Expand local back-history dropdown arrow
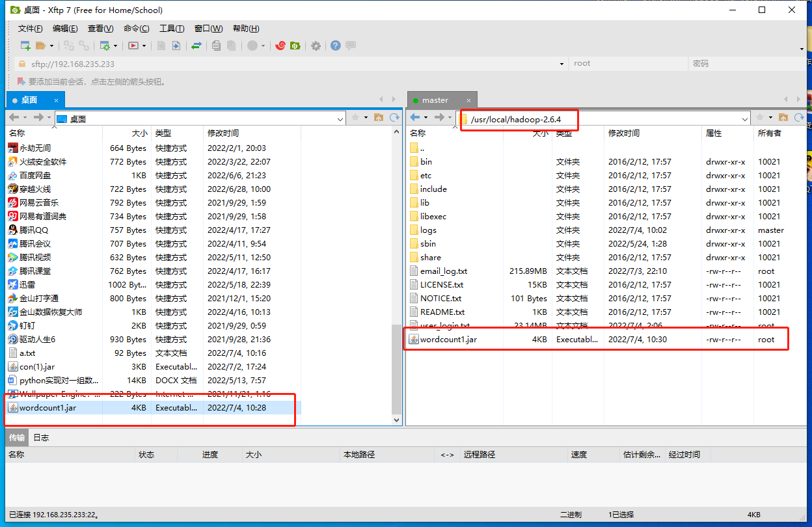The width and height of the screenshot is (812, 527). pyautogui.click(x=25, y=118)
